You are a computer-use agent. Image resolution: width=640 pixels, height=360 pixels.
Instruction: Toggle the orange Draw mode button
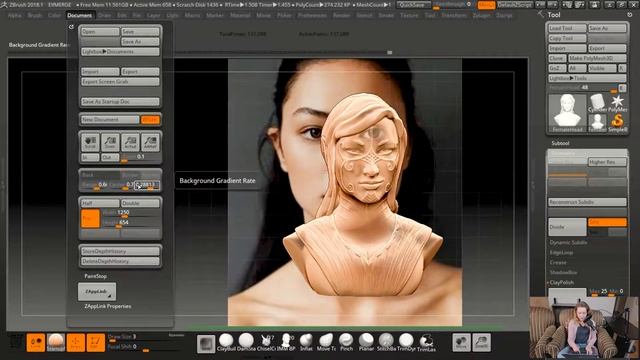point(76,342)
